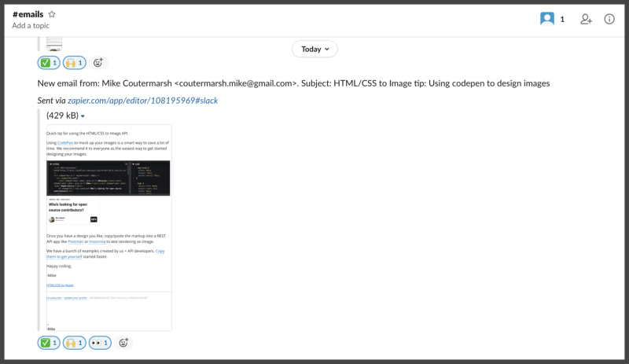This screenshot has width=629, height=364.
Task: Click the member count number 1
Action: click(562, 20)
